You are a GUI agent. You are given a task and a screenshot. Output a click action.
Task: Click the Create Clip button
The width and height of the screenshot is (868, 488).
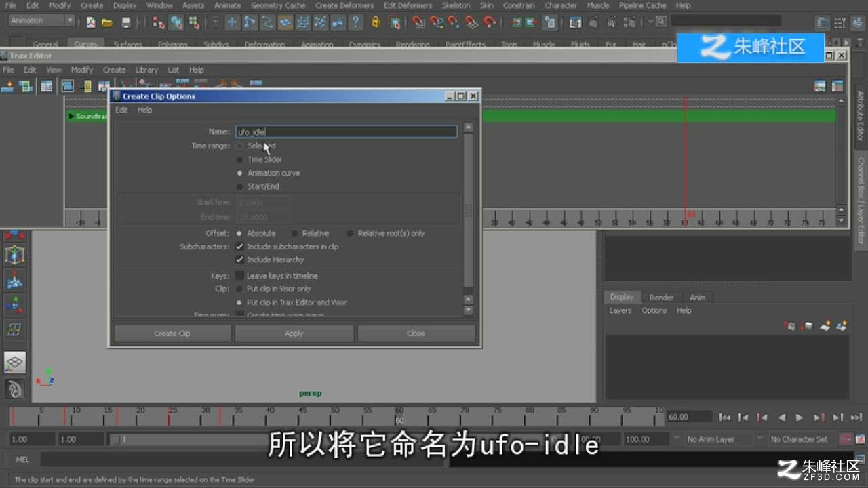[x=172, y=333]
